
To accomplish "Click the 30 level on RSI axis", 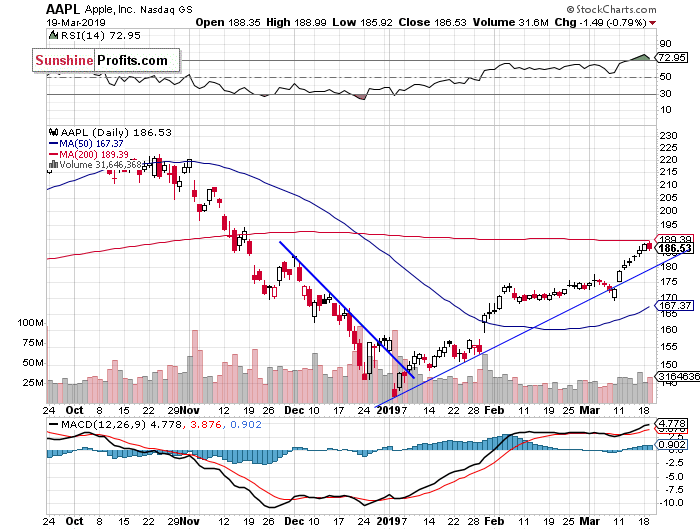I will coord(665,93).
